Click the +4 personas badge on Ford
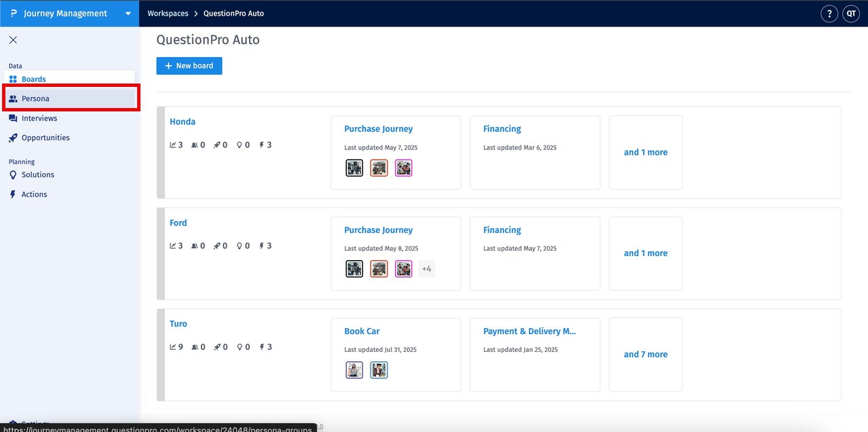The height and width of the screenshot is (432, 868). [x=426, y=269]
